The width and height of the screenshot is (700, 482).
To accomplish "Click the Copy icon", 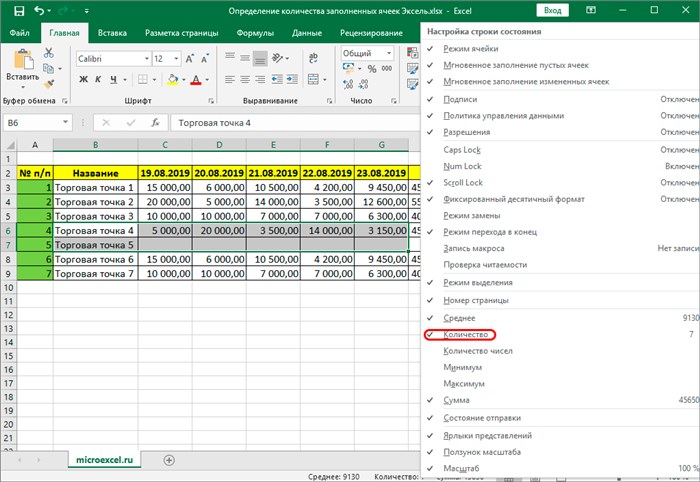I will click(x=48, y=68).
